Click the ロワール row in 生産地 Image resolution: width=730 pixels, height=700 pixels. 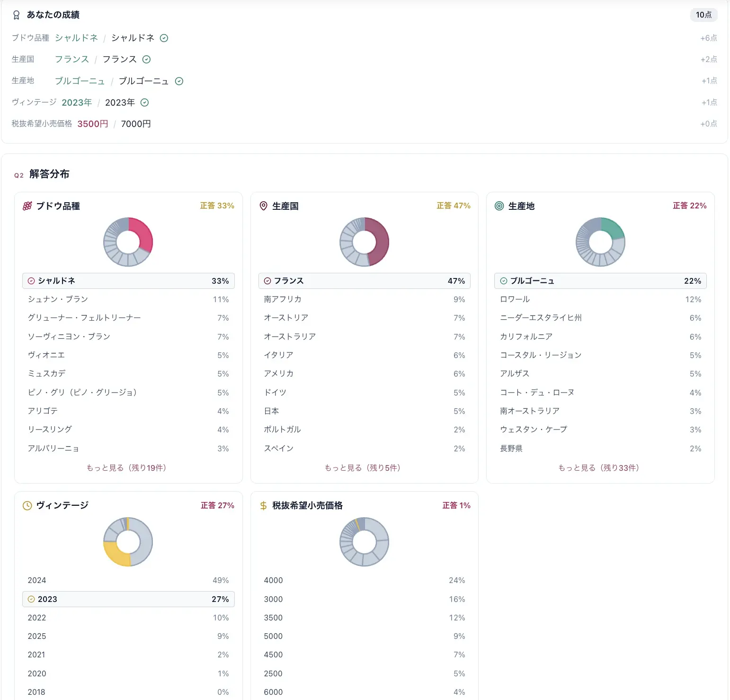pos(600,299)
